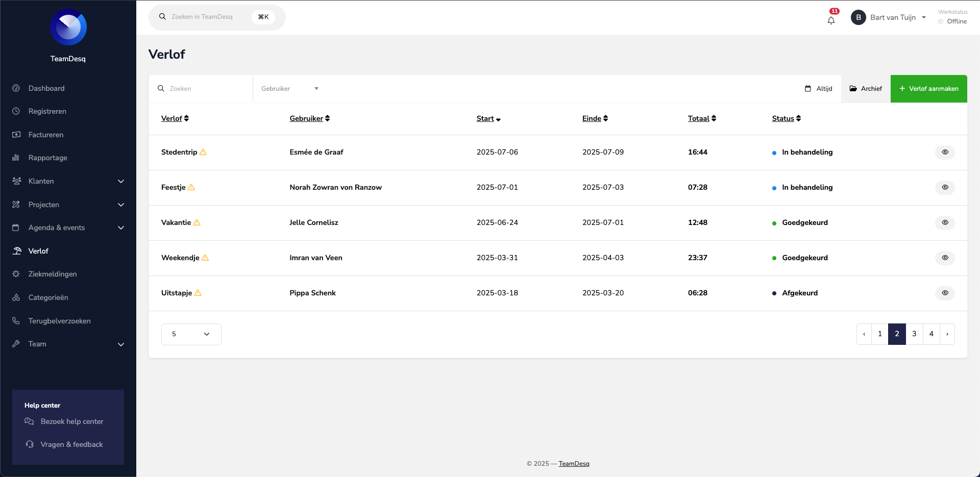
Task: Click the TeamDesq logo
Action: tap(68, 28)
